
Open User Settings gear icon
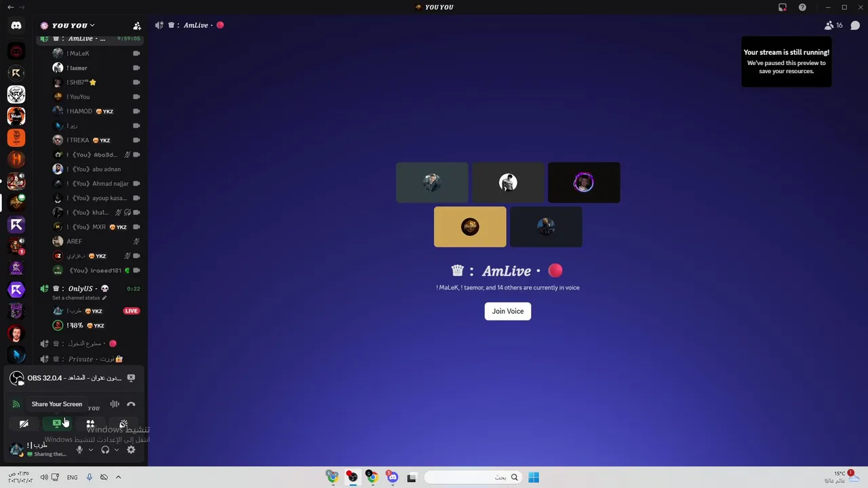click(131, 449)
